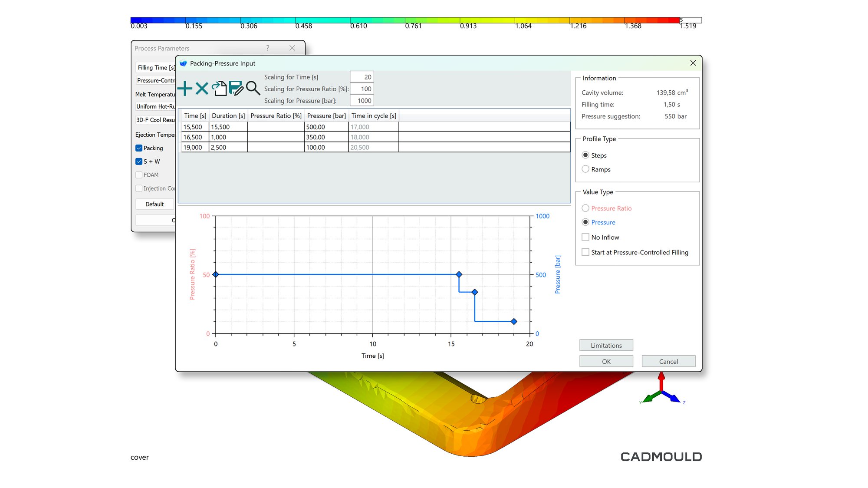Select Pressure Ratio value type
This screenshot has width=868, height=488.
tap(585, 208)
